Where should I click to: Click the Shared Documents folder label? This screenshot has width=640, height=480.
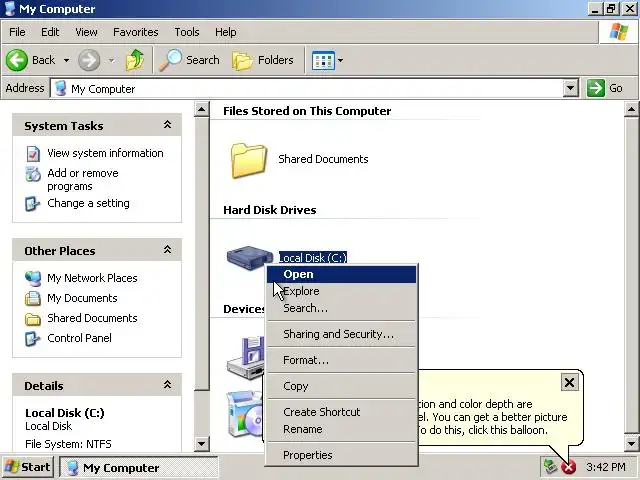click(x=323, y=159)
